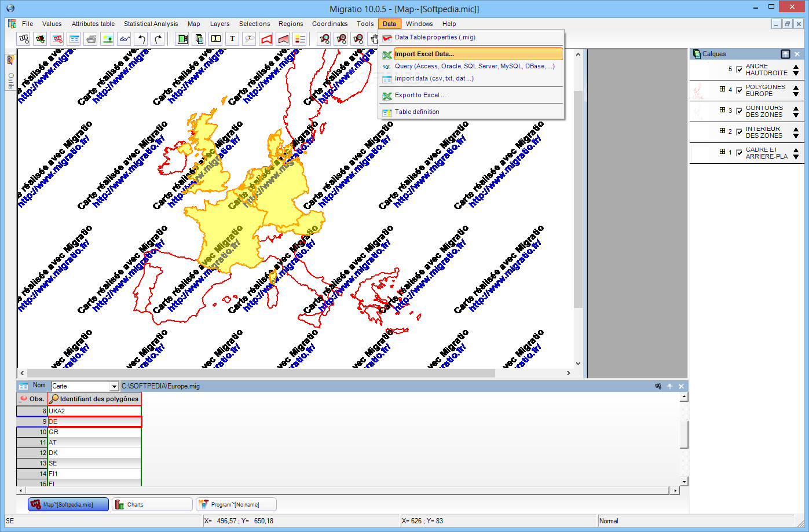Viewport: 809px width, 532px height.
Task: Open the Nom Carte dropdown
Action: pyautogui.click(x=114, y=386)
